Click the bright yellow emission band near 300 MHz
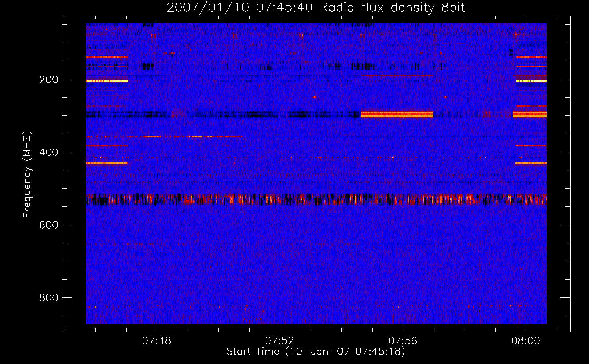589x364 pixels. click(397, 114)
